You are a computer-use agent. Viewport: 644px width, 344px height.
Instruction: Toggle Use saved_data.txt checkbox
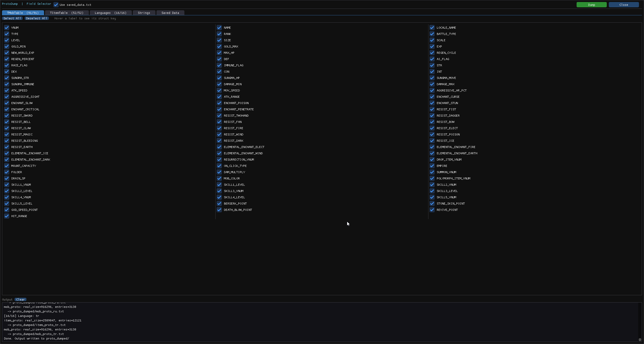click(56, 5)
